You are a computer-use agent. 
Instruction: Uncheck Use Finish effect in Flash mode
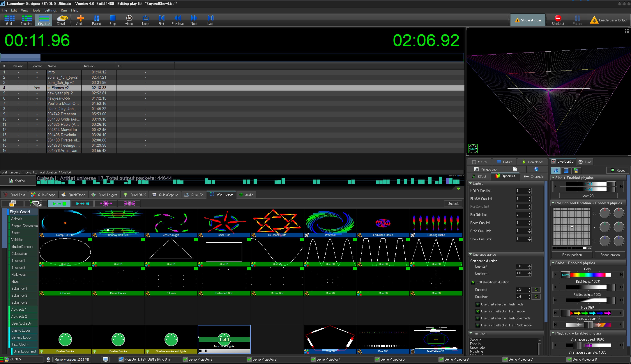[x=478, y=311]
